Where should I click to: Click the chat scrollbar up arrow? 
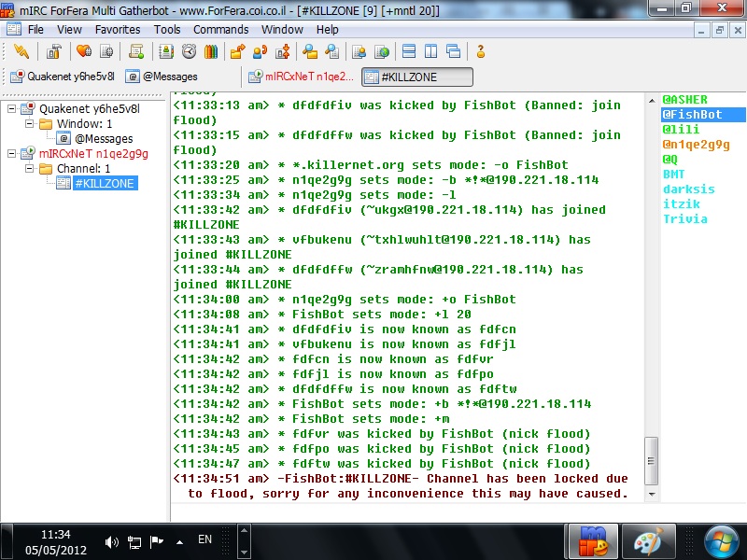tap(651, 101)
